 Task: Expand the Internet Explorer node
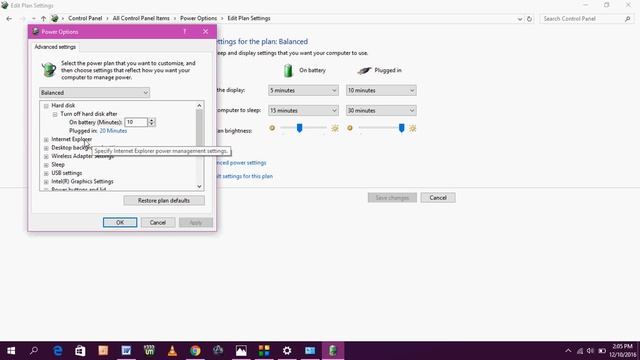pyautogui.click(x=46, y=140)
